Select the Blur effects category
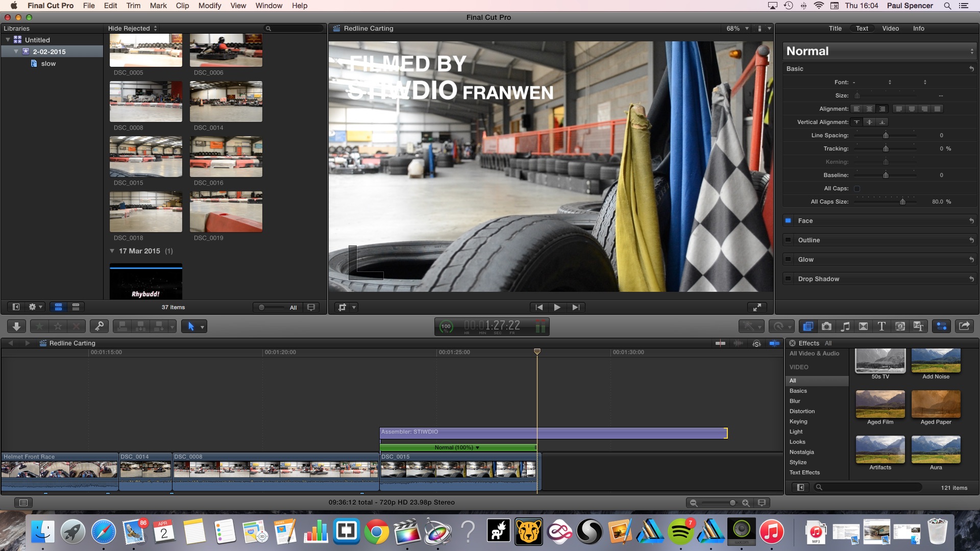980x551 pixels. [x=795, y=401]
